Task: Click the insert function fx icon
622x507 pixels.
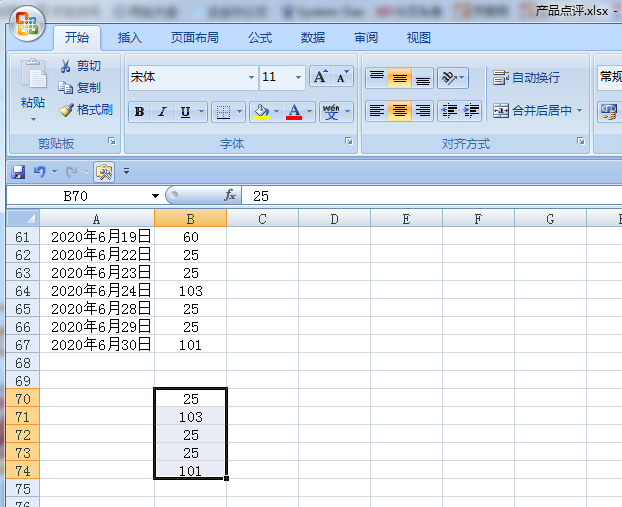Action: [x=230, y=195]
